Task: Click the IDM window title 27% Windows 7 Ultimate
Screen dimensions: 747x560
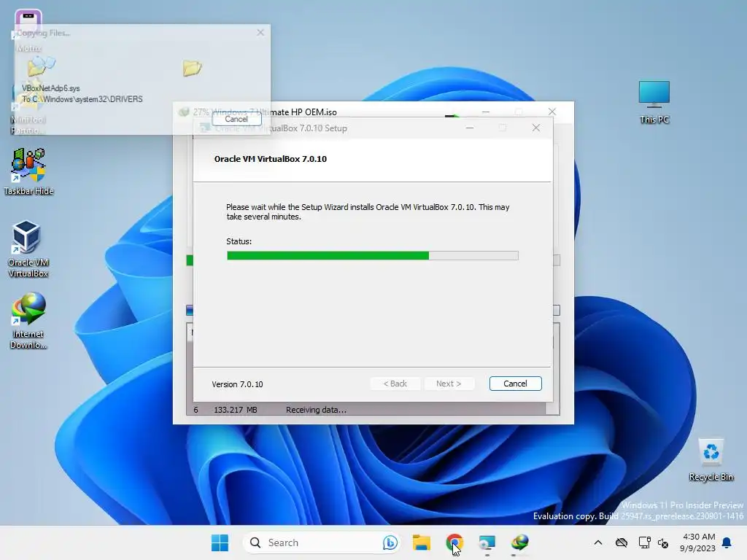Action: (265, 112)
